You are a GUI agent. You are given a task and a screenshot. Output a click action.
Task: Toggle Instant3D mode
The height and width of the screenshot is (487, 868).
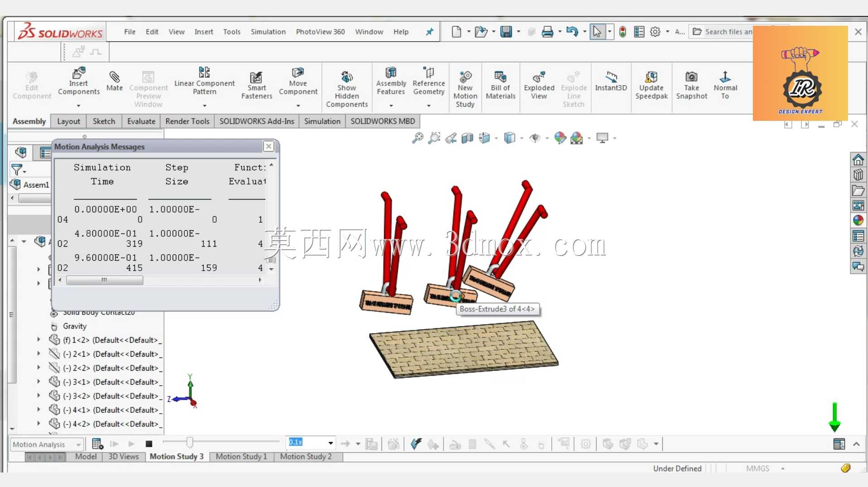(x=611, y=81)
